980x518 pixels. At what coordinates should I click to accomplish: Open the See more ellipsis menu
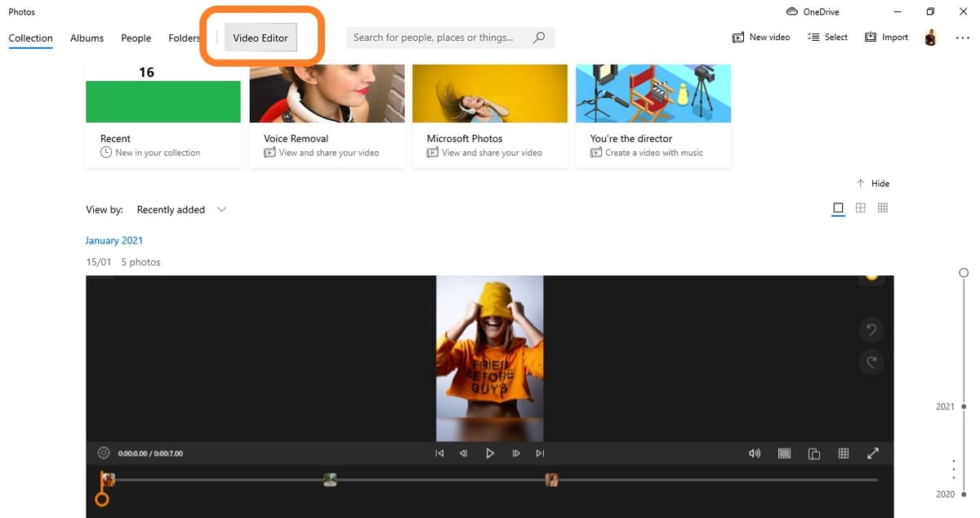[x=962, y=38]
